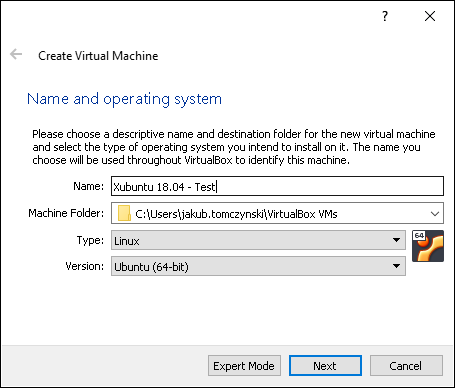The width and height of the screenshot is (455, 388).
Task: Click the 'Machine Folder:' label
Action: pyautogui.click(x=66, y=213)
